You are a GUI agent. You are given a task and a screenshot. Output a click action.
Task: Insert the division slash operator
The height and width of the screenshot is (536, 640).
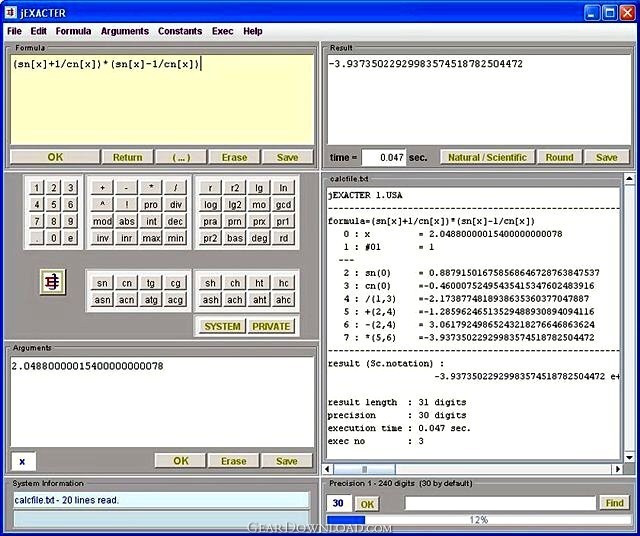(x=176, y=188)
